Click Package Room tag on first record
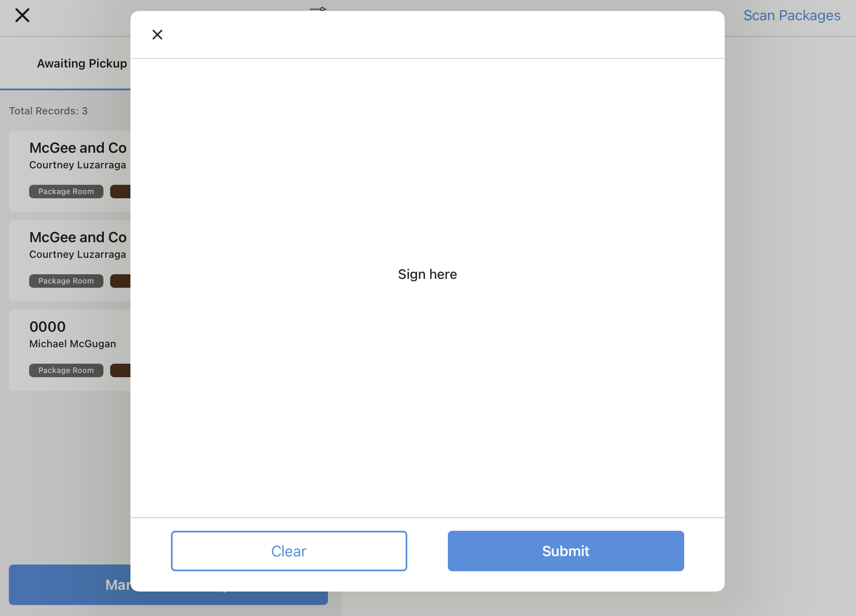856x616 pixels. pos(66,192)
